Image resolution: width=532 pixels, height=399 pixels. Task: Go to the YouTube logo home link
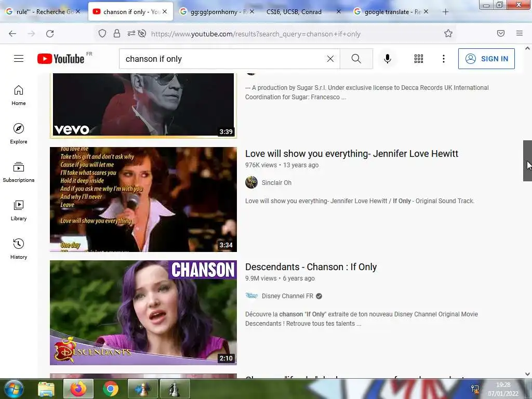click(x=61, y=59)
